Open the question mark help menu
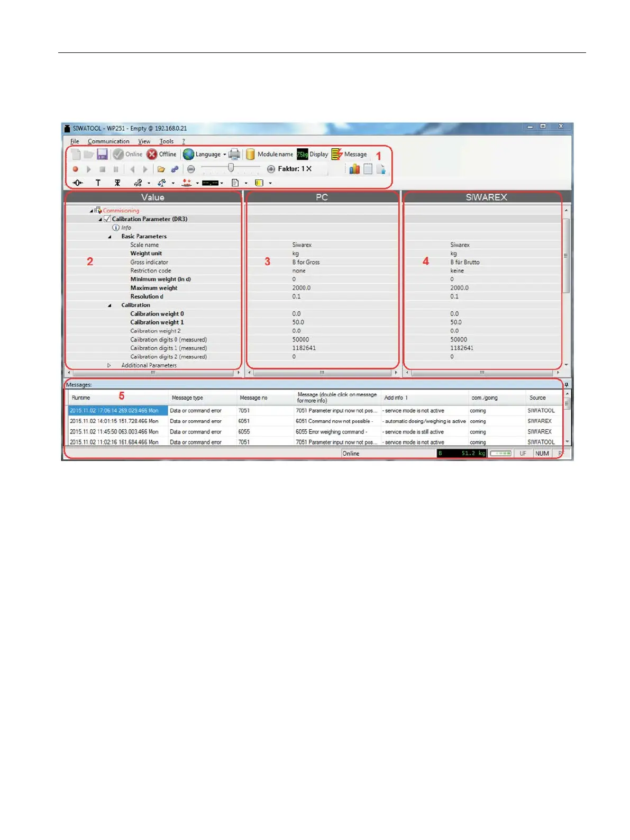This screenshot has height=840, width=630. point(184,141)
